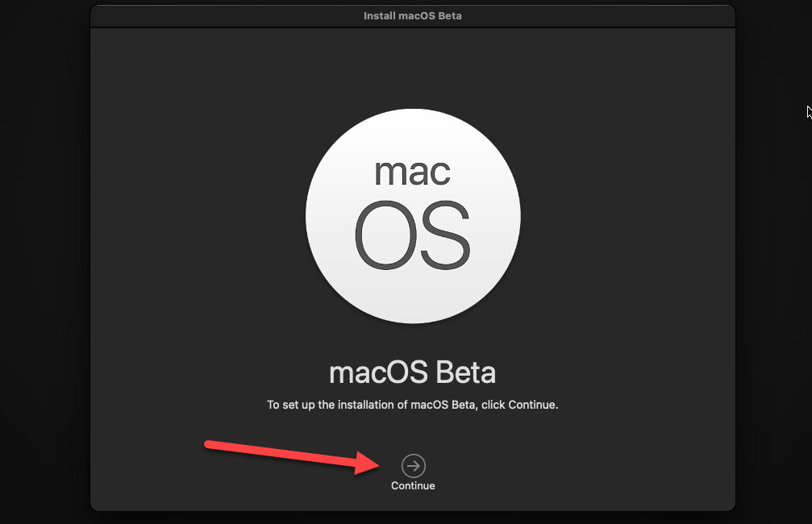The height and width of the screenshot is (524, 812).
Task: Click the word "Beta" in the title bar
Action: coord(450,15)
